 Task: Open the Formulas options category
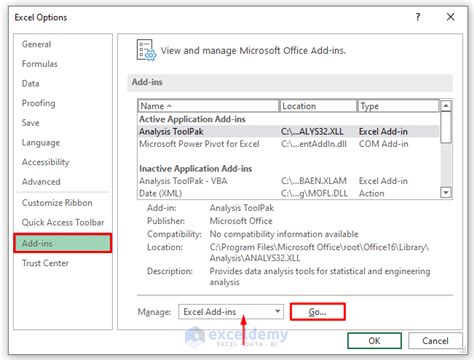pos(40,64)
